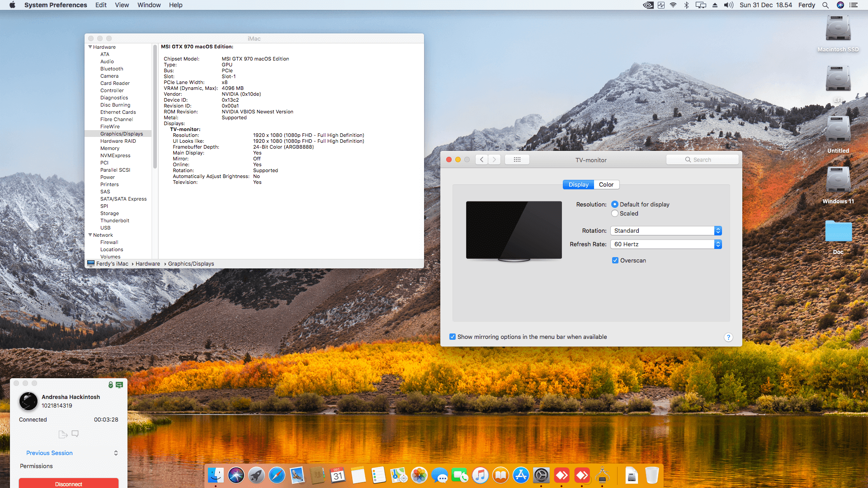The width and height of the screenshot is (868, 488).
Task: Click the Spotlight search icon in the menu bar
Action: 826,5
